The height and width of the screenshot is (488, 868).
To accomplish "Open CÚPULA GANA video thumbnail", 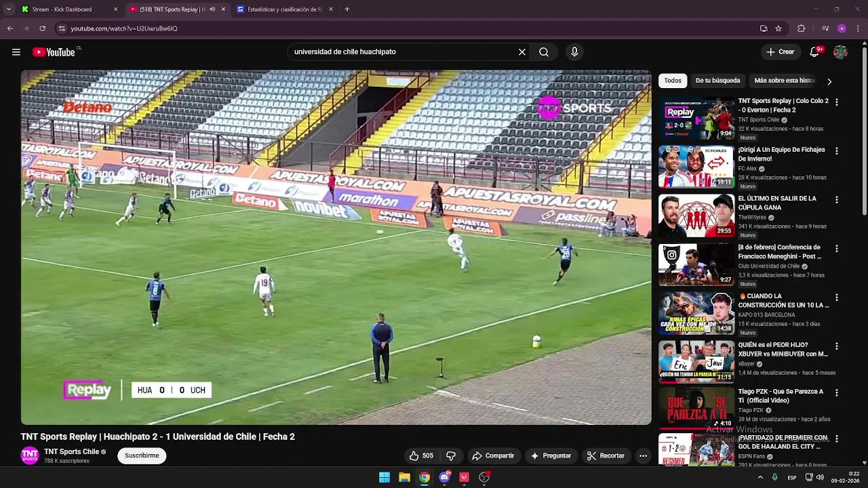I will point(696,216).
